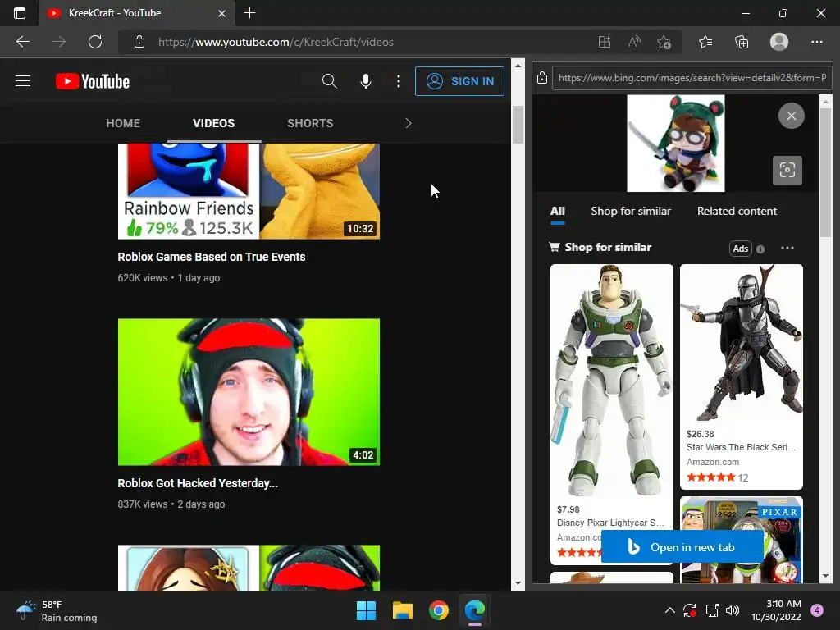Open YouTube settings three-dot menu
Screen dimensions: 840x630
pyautogui.click(x=398, y=81)
